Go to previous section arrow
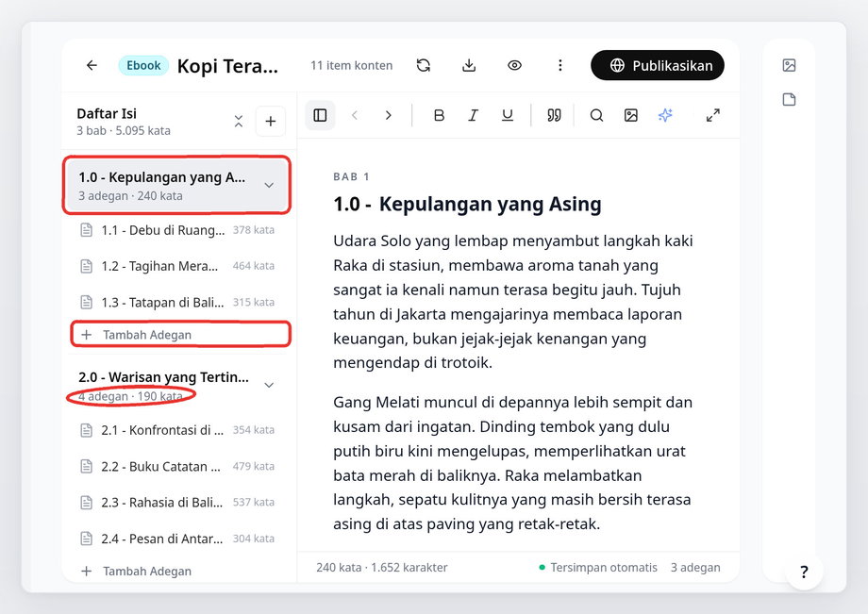868x614 pixels. point(355,115)
